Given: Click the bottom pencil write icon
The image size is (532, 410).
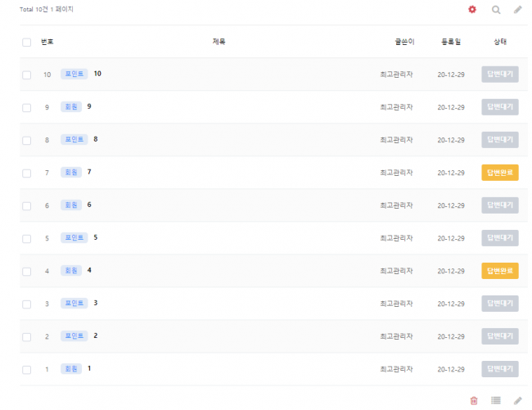Looking at the screenshot, I should 518,400.
